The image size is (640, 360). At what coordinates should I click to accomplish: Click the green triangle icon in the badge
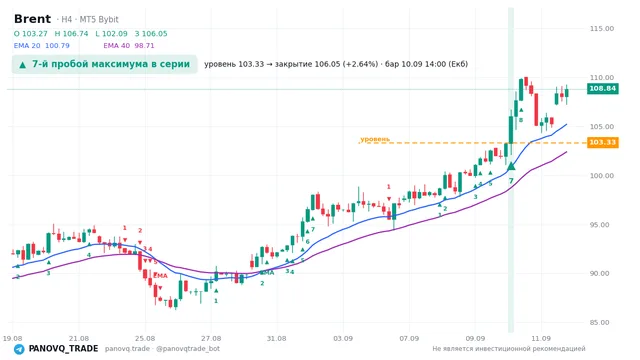click(22, 64)
